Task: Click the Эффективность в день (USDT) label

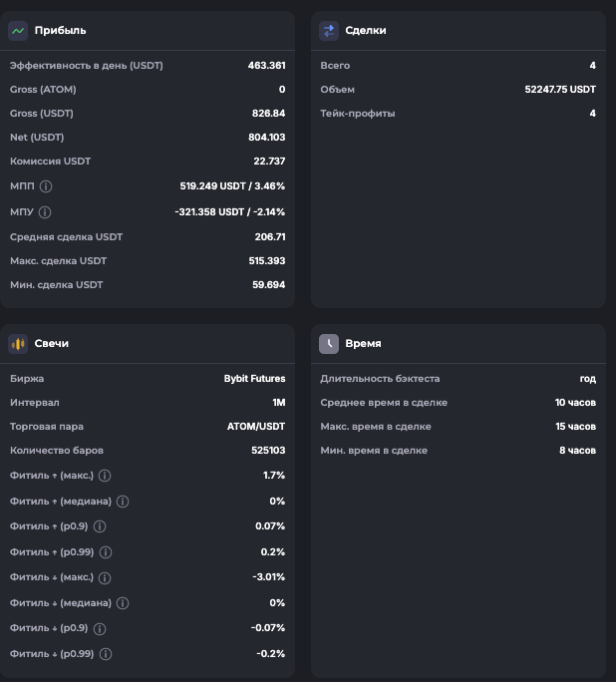Action: [86, 66]
